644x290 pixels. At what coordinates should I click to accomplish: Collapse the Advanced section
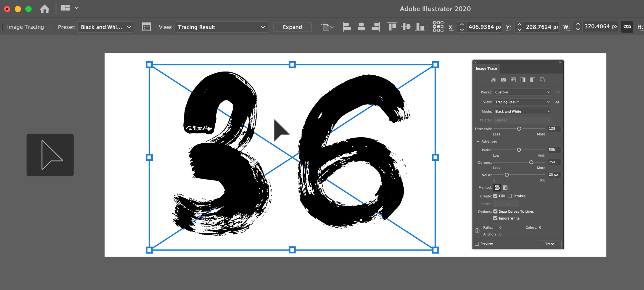click(x=478, y=141)
